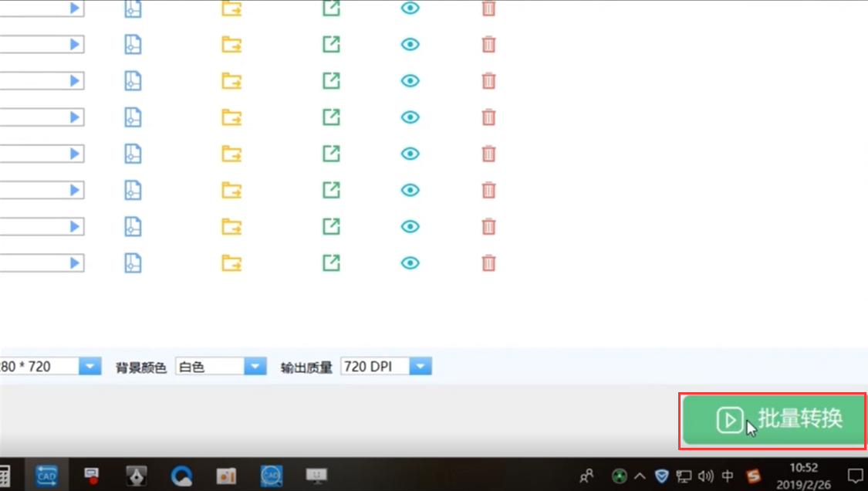Click the play arrow in the second-to-last row
Viewport: 868px width, 491px height.
click(75, 227)
